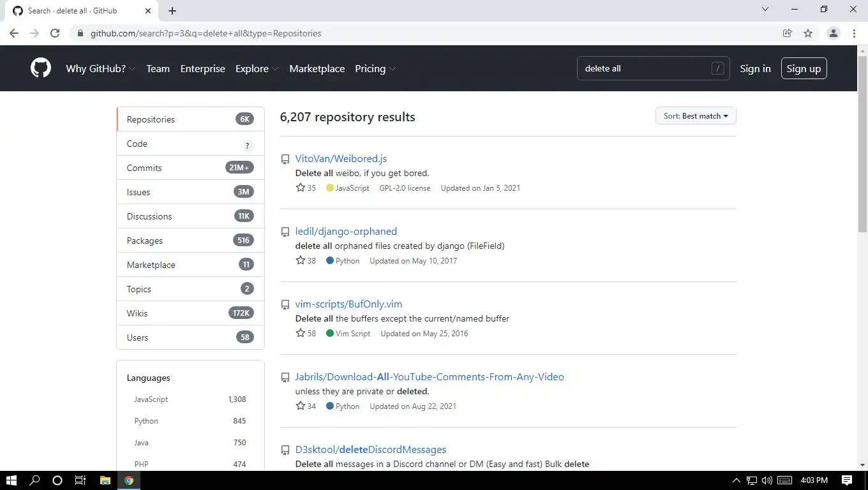Viewport: 868px width, 490px height.
Task: Select Discussions results category
Action: tap(190, 216)
